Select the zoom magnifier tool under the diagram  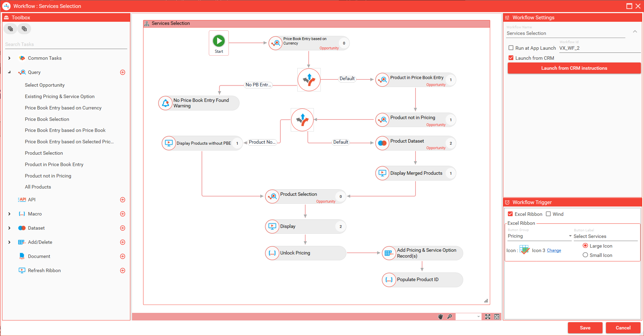point(450,316)
